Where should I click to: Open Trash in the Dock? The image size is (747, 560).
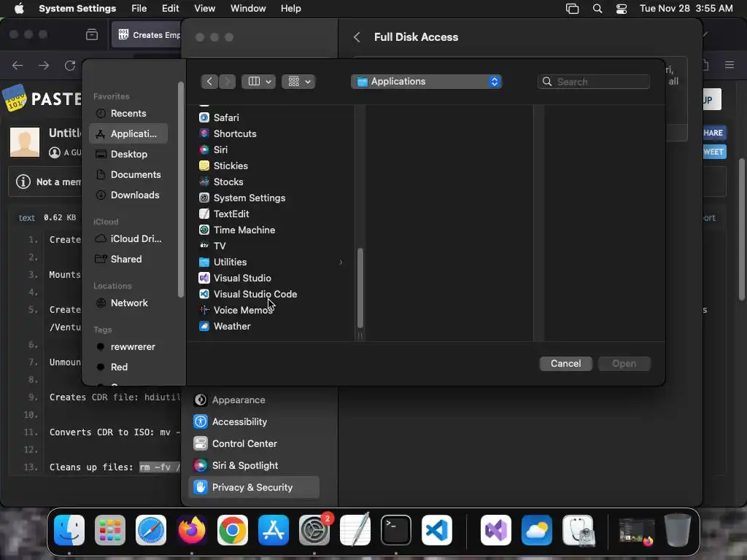click(x=678, y=530)
